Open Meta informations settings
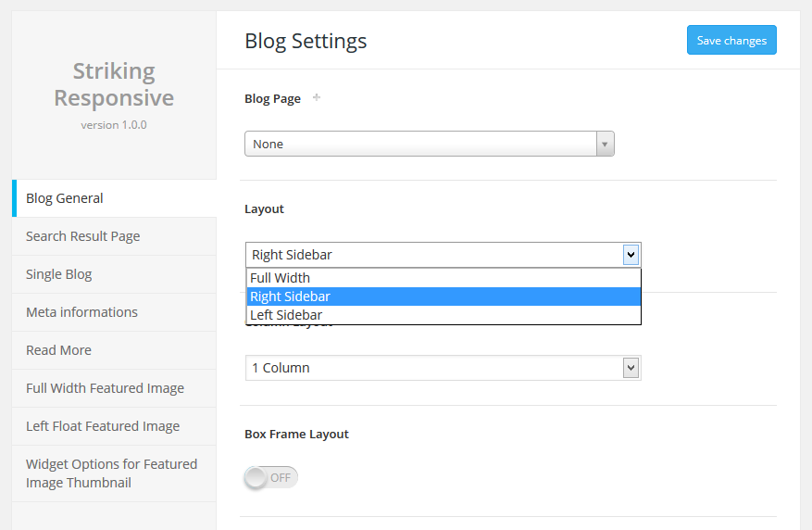The height and width of the screenshot is (530, 812). pyautogui.click(x=81, y=312)
